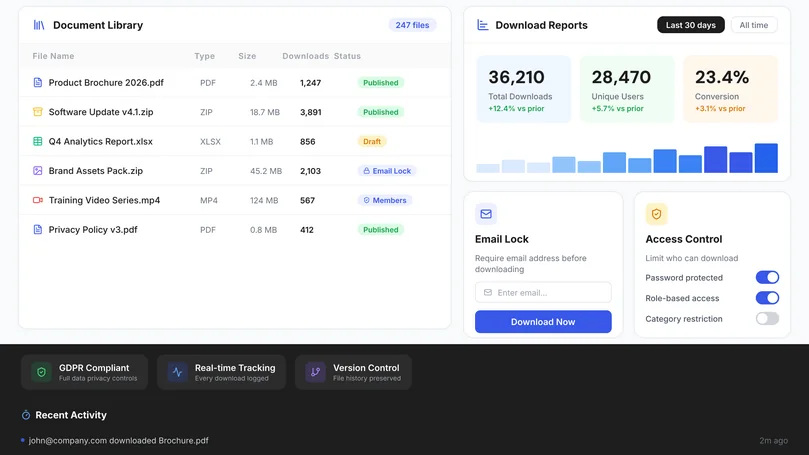The height and width of the screenshot is (455, 809).
Task: Click the Software Update zip archive icon
Action: 38,112
